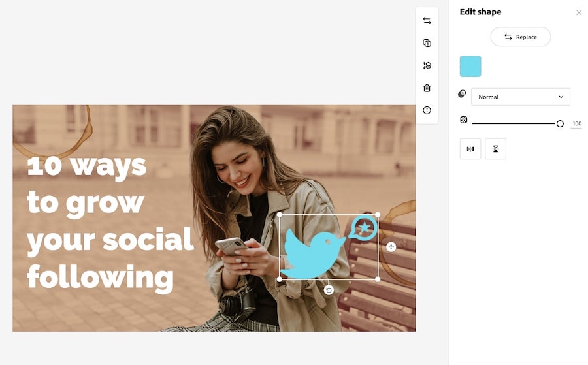588x365 pixels.
Task: Click the move handle beside the bird shape
Action: [391, 247]
